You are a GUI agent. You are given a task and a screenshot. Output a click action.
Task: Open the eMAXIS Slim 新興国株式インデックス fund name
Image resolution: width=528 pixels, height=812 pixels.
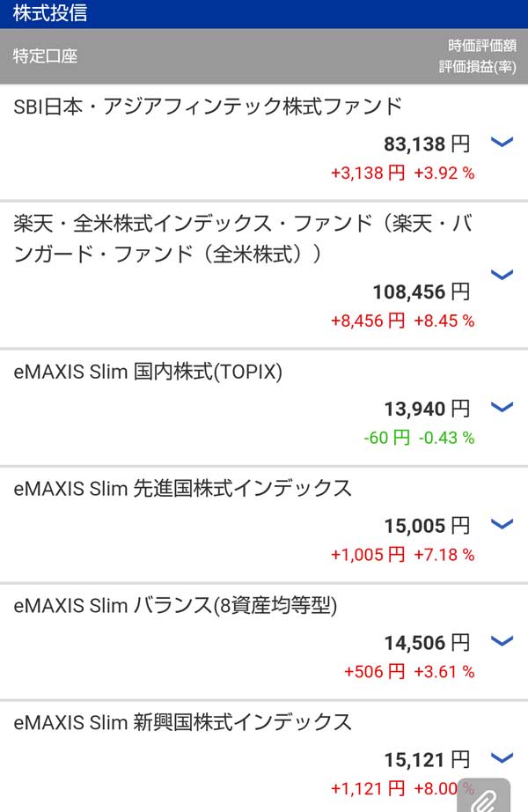tap(183, 723)
